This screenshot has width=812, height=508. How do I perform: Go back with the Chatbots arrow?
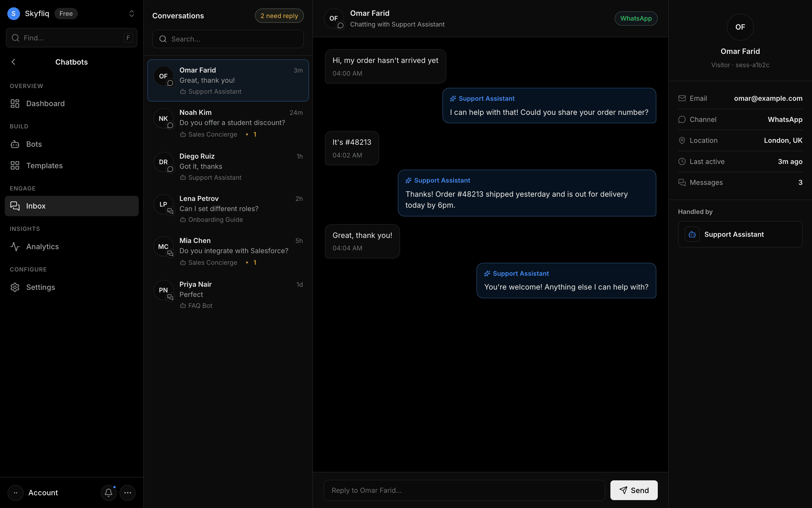(14, 62)
